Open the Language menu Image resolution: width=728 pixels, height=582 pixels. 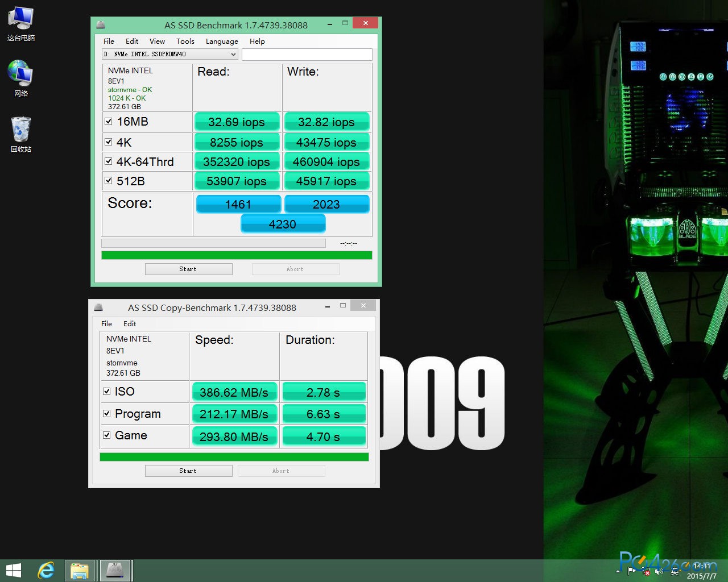[x=222, y=41]
